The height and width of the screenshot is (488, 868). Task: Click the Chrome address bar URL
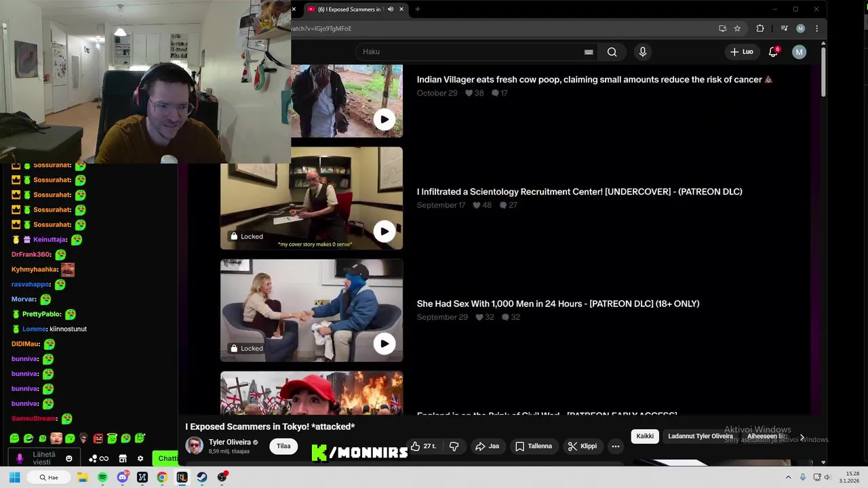click(x=321, y=28)
